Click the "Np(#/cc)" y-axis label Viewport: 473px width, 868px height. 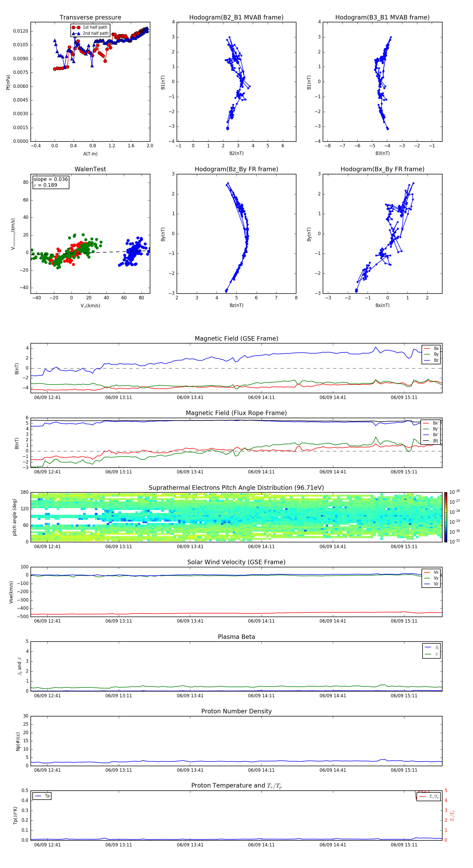click(x=18, y=741)
